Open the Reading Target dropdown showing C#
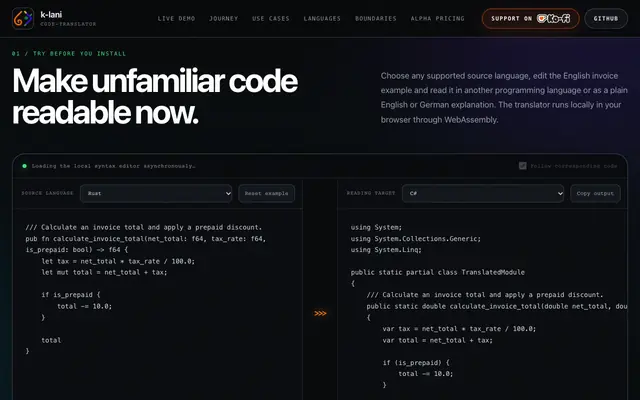The image size is (640, 400). pos(483,193)
